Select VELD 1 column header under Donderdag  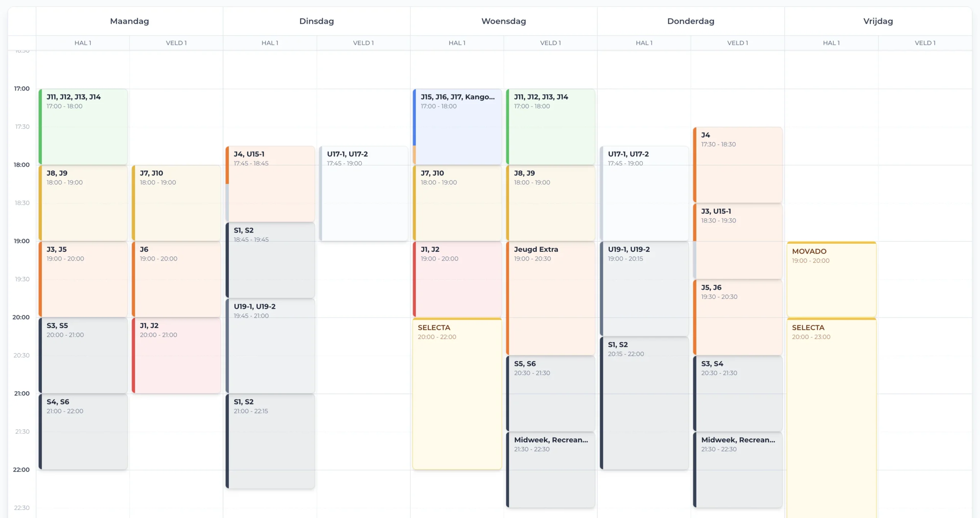(x=738, y=43)
